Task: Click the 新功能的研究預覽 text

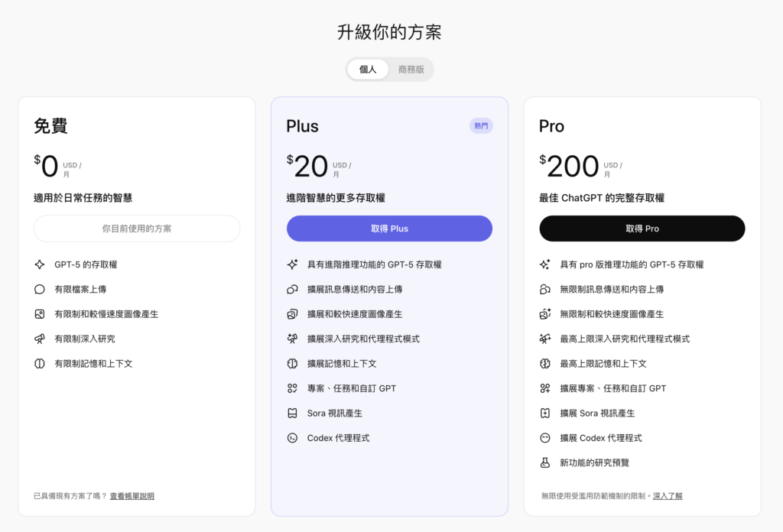Action: click(x=594, y=463)
